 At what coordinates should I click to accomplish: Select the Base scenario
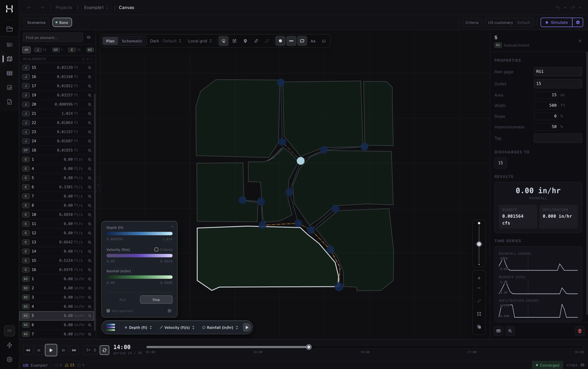click(x=62, y=22)
